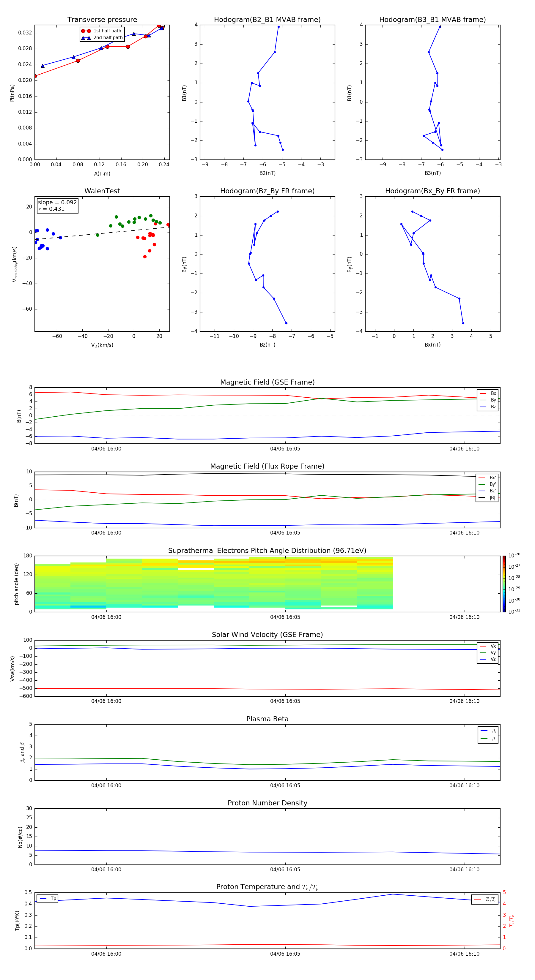Screen dimensions: 535x980
Task: Click the 'Bx(nT)' x-axis label
Action: (x=432, y=345)
